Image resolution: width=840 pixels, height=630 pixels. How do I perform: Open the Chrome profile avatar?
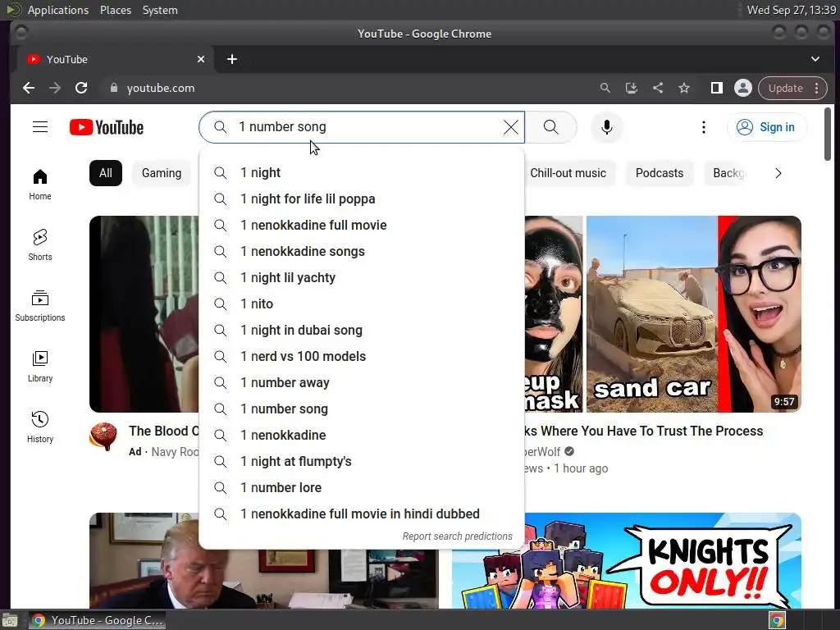pyautogui.click(x=742, y=88)
